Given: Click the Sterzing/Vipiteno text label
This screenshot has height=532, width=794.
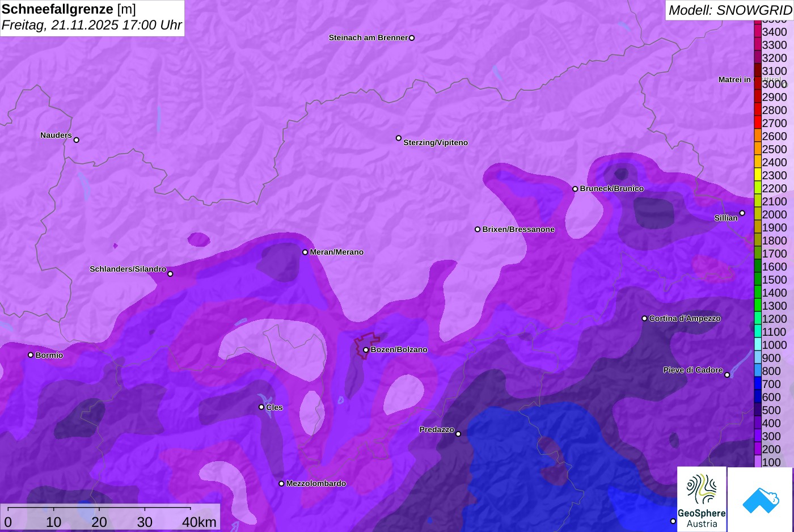Looking at the screenshot, I should [x=436, y=142].
